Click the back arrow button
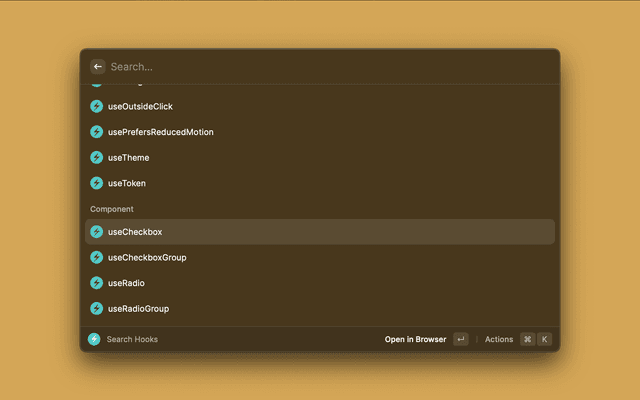This screenshot has width=640, height=400. 98,67
